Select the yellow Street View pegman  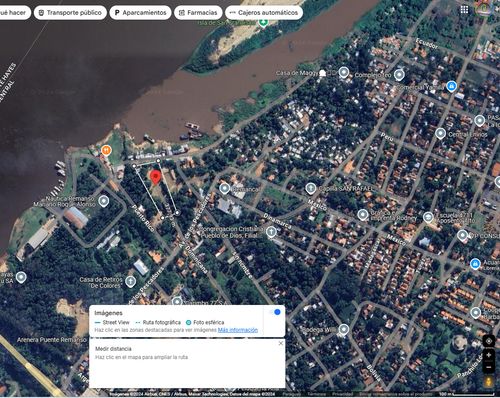point(489,382)
